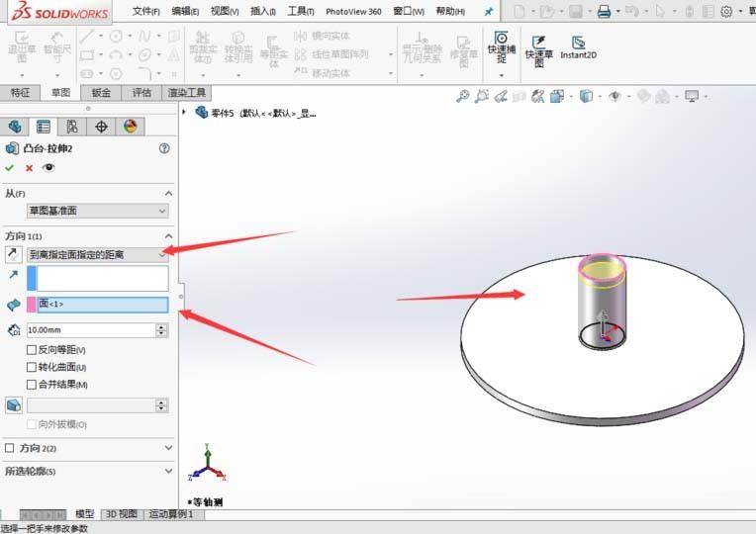Open the DimXpertManager crosshair tab

[x=101, y=127]
